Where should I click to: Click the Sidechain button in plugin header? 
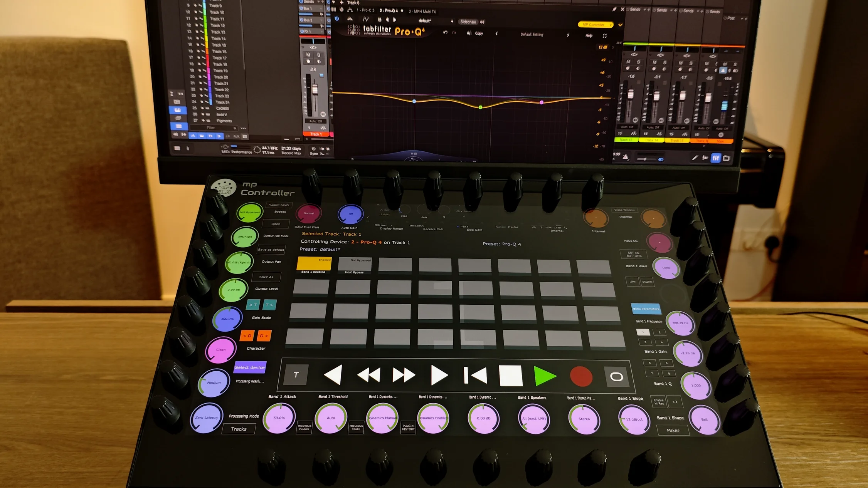[x=468, y=22]
